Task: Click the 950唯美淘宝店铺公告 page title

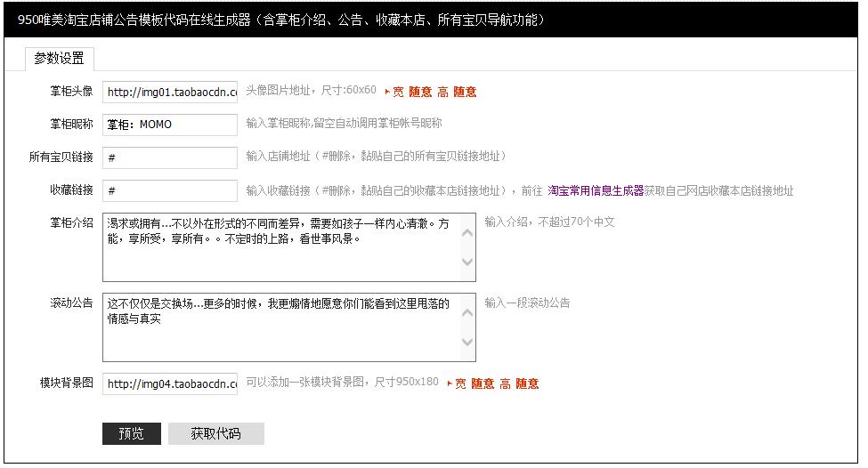Action: [280, 20]
